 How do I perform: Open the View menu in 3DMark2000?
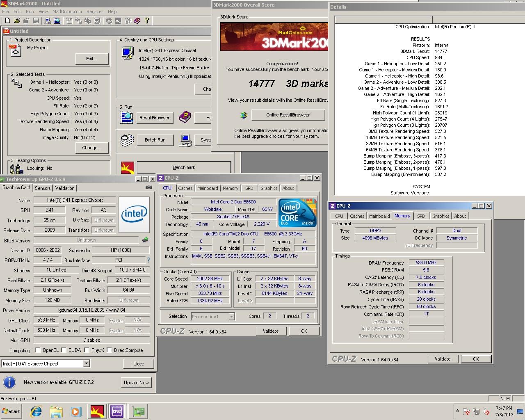coord(43,11)
